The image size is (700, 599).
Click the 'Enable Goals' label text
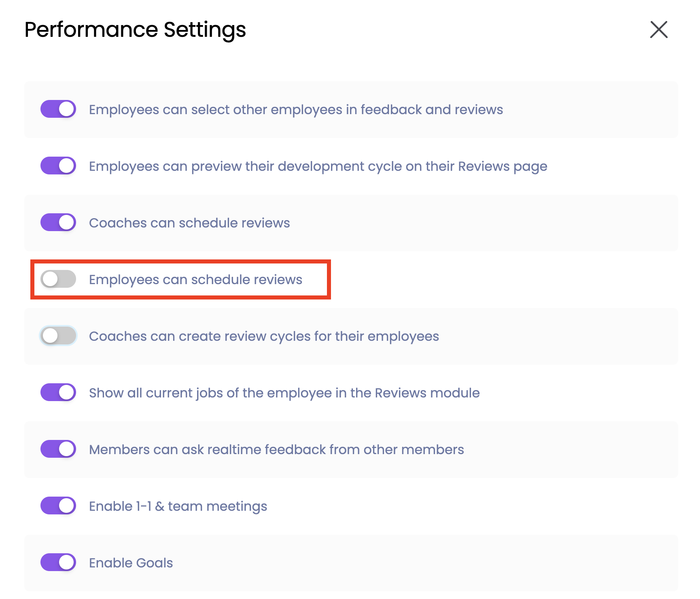[x=131, y=563]
